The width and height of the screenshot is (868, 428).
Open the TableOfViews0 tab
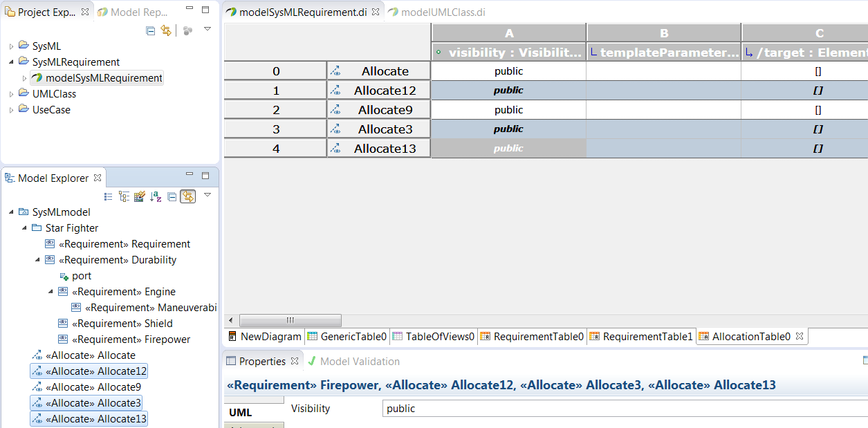434,337
